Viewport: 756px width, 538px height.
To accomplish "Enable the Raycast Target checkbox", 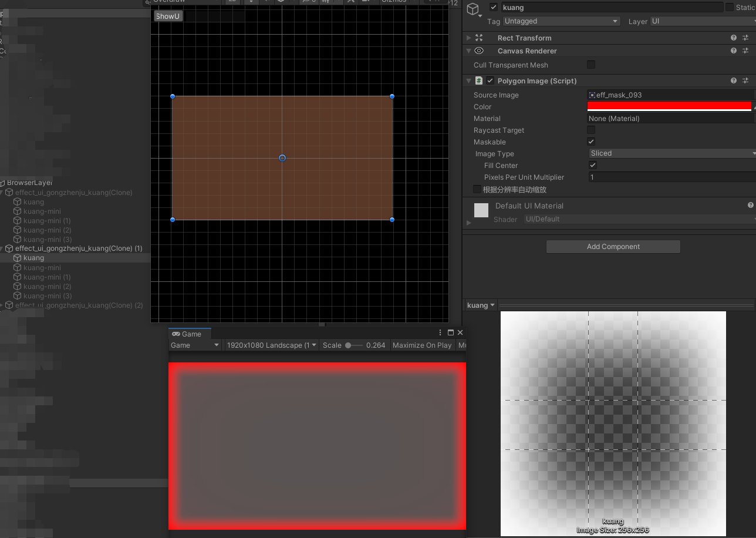I will 591,130.
